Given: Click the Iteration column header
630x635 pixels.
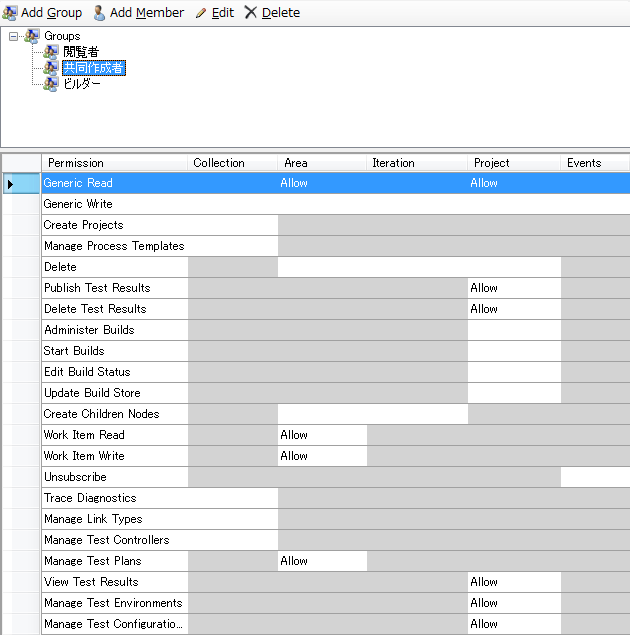Looking at the screenshot, I should (417, 163).
